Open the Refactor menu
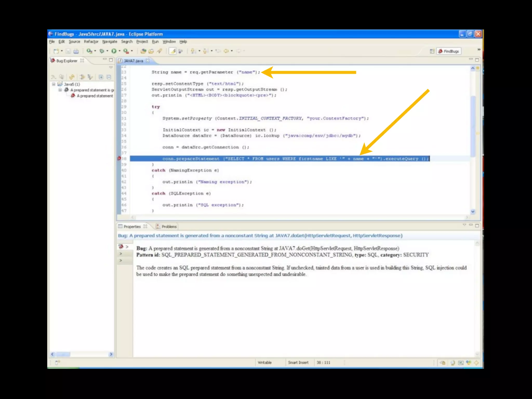This screenshot has height=399, width=532. tap(91, 42)
